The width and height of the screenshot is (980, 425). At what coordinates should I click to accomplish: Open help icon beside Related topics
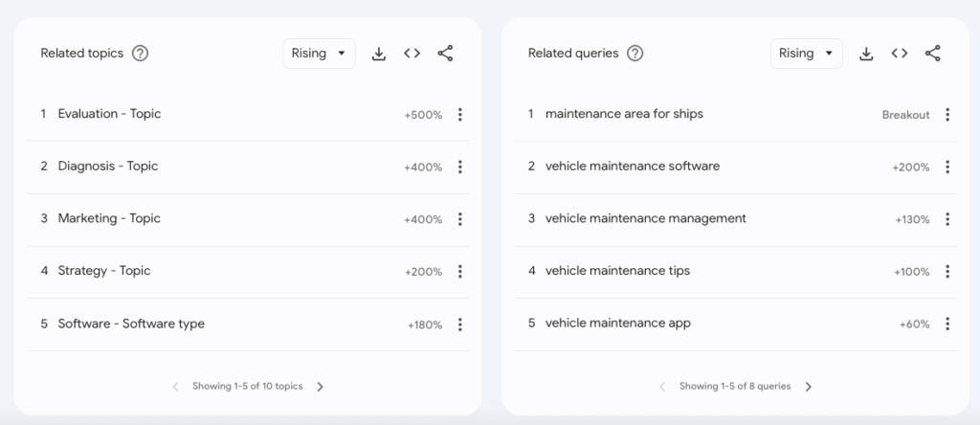click(140, 54)
